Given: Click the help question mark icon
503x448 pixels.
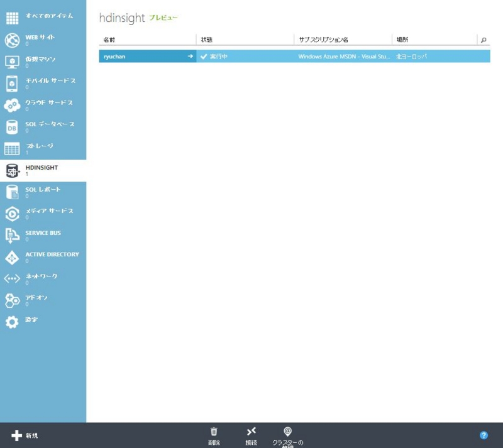Looking at the screenshot, I should (484, 435).
